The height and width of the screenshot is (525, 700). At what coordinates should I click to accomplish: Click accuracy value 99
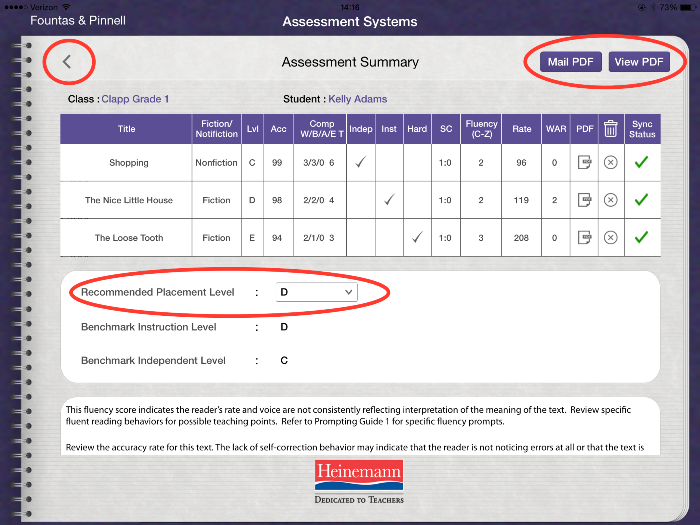(x=277, y=162)
